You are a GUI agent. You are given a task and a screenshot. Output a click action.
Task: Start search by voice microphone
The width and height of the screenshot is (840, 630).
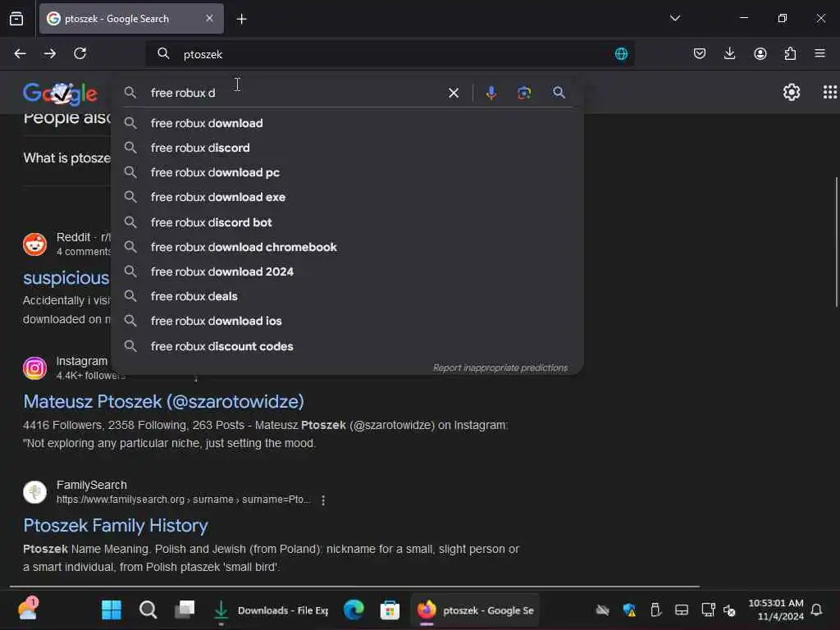click(491, 93)
